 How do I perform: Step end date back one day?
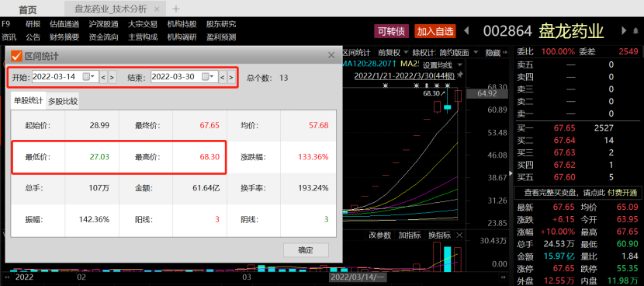point(222,77)
